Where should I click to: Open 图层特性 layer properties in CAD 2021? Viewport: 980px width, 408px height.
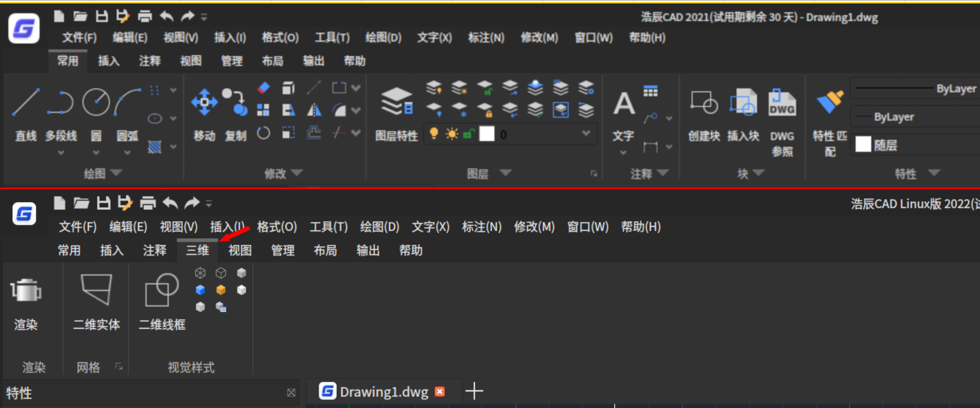click(396, 114)
